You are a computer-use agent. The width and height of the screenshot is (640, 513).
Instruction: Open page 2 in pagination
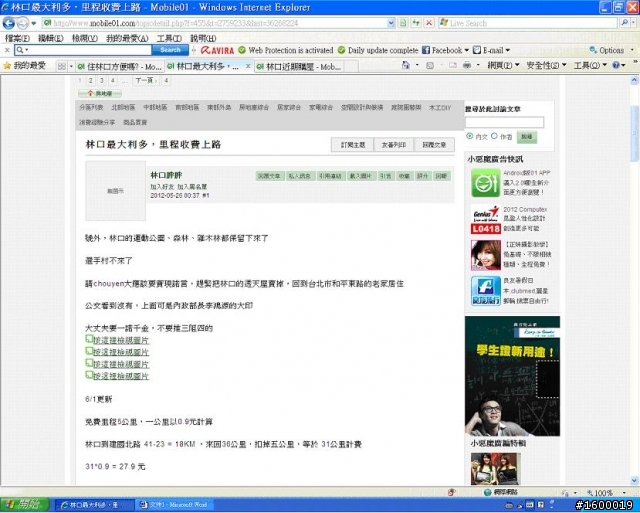91,80
